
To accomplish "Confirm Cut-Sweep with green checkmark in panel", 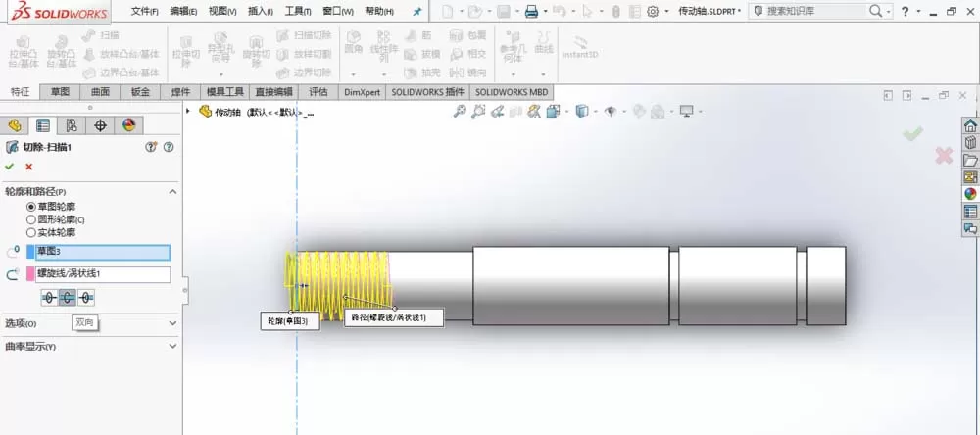I will [9, 167].
